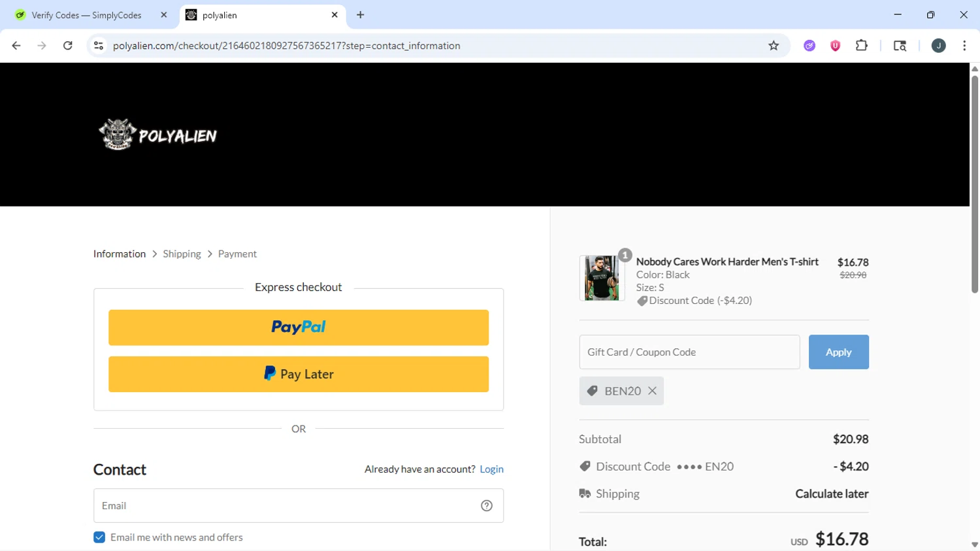Click the Calculate later shipping text
The image size is (980, 551).
coord(832,493)
